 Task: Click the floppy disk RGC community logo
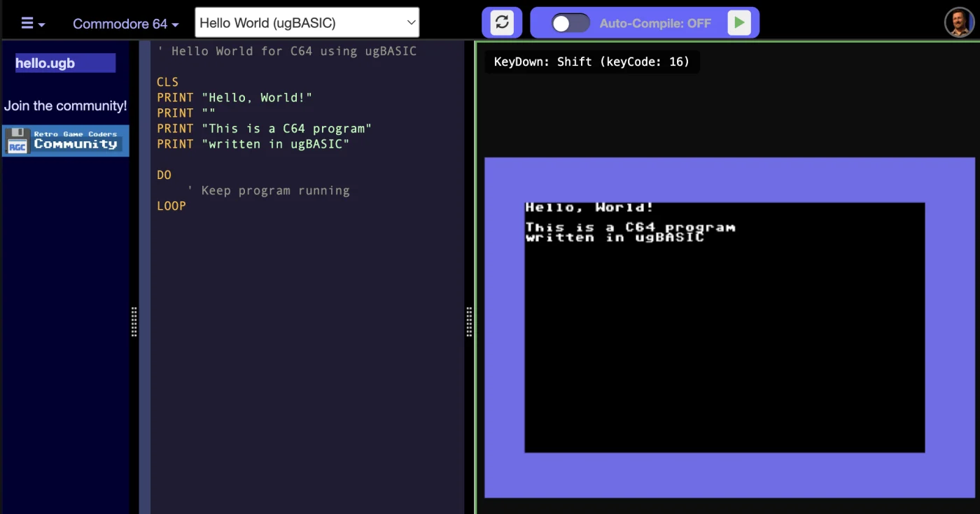click(66, 141)
